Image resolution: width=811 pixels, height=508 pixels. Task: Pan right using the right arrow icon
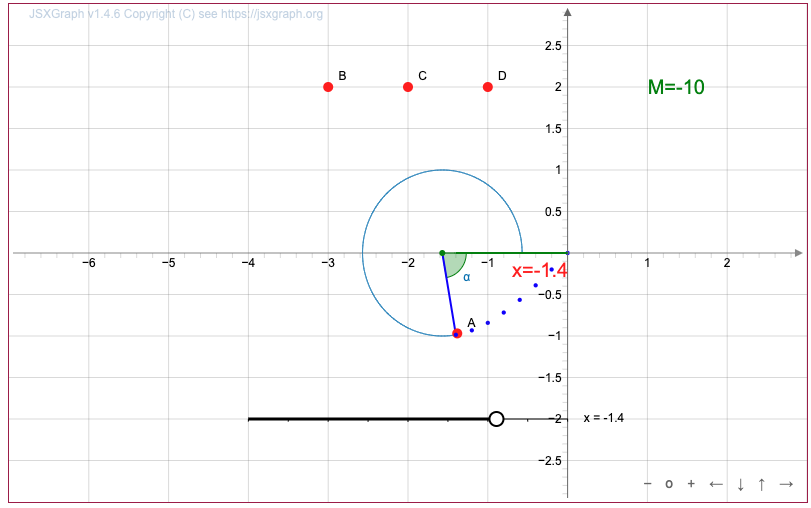(786, 484)
